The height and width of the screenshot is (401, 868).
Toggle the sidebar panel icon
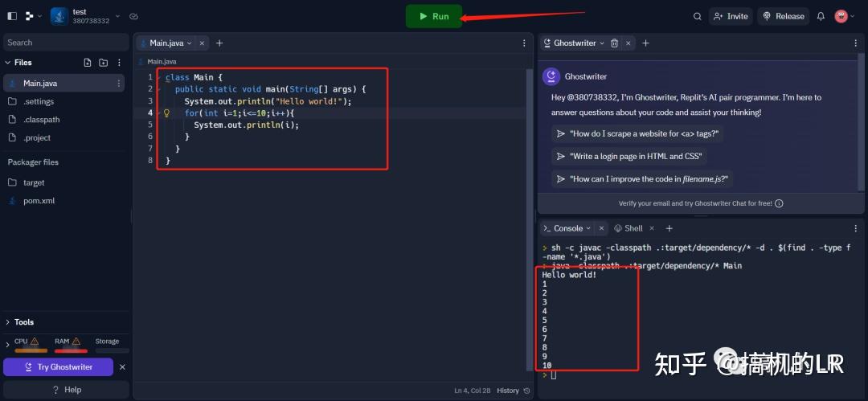tap(12, 16)
